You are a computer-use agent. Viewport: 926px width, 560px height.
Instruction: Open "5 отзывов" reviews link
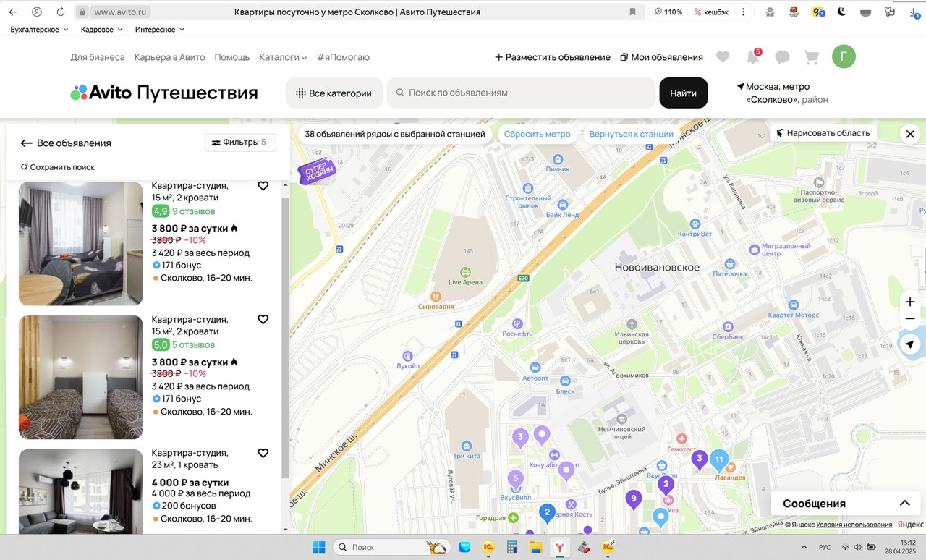click(x=193, y=345)
